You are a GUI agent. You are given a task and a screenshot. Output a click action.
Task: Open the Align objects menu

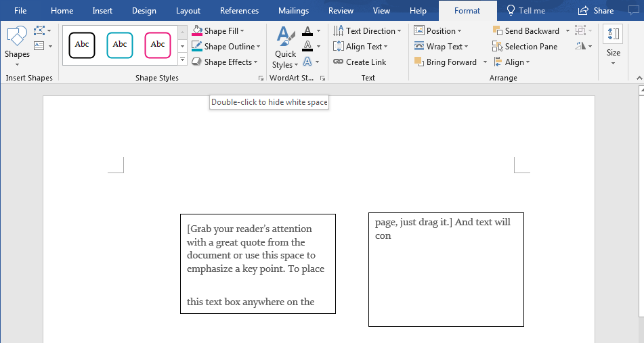[512, 62]
